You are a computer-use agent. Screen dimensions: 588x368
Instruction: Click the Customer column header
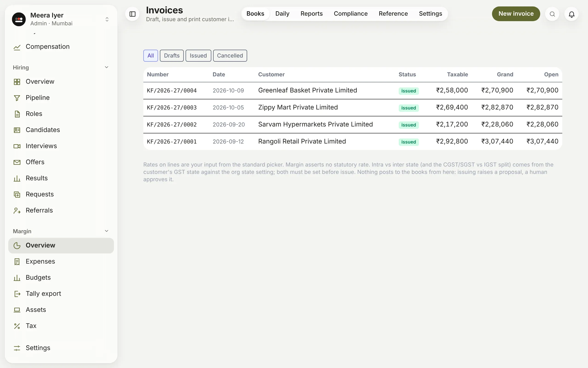pos(271,75)
